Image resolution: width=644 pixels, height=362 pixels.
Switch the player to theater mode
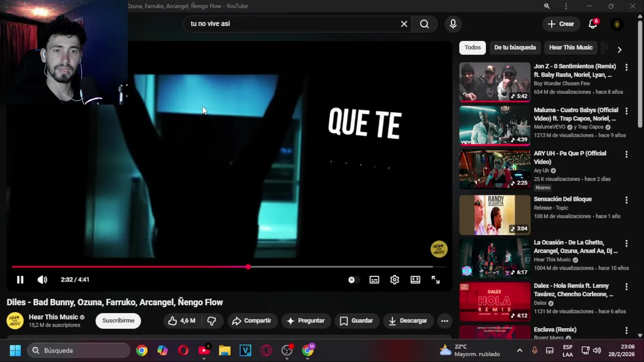pyautogui.click(x=415, y=280)
